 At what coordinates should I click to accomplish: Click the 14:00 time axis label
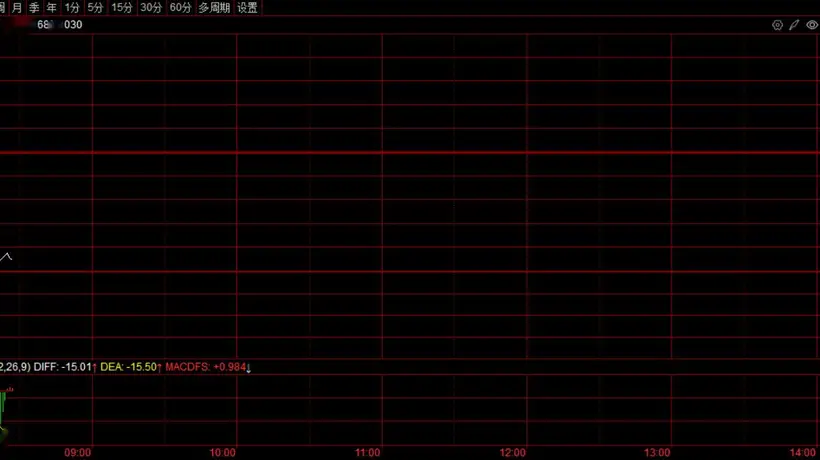tap(803, 453)
